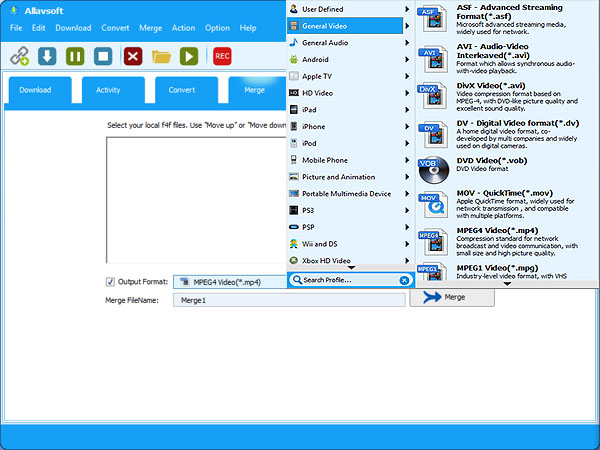Select AVI Audio-Video Interleaved profile icon
The image size is (600, 450).
coord(433,59)
